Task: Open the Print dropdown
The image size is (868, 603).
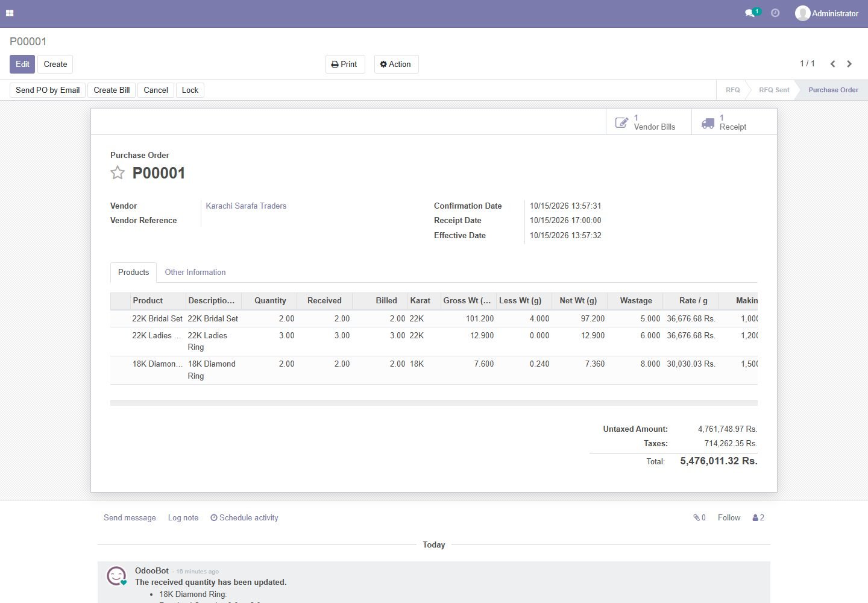Action: 345,64
